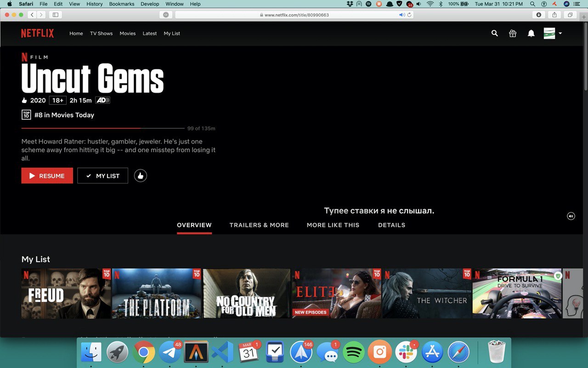Click the 1Password extension button
This screenshot has width=588, height=368.
[x=166, y=15]
